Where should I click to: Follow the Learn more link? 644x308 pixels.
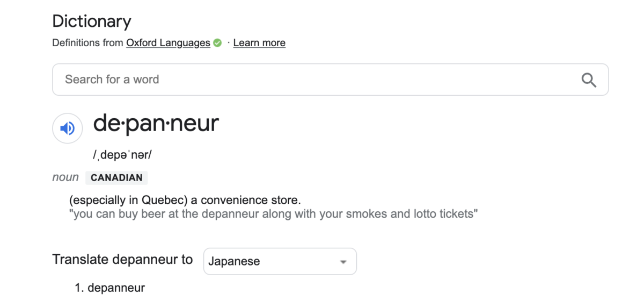[x=259, y=43]
